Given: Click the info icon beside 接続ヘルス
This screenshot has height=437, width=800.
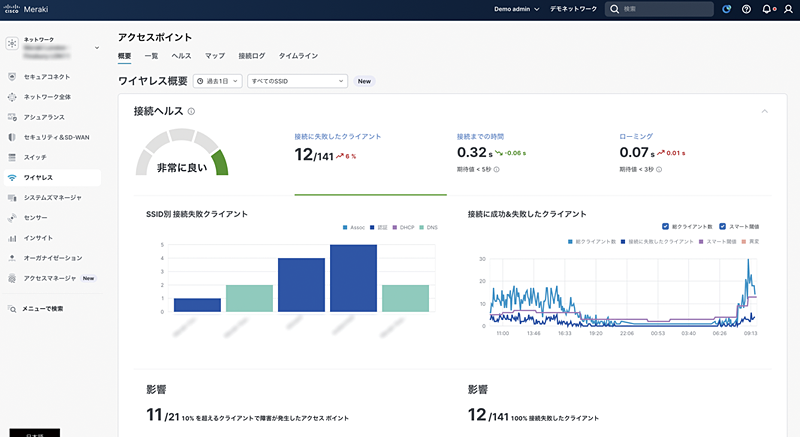Looking at the screenshot, I should point(191,112).
